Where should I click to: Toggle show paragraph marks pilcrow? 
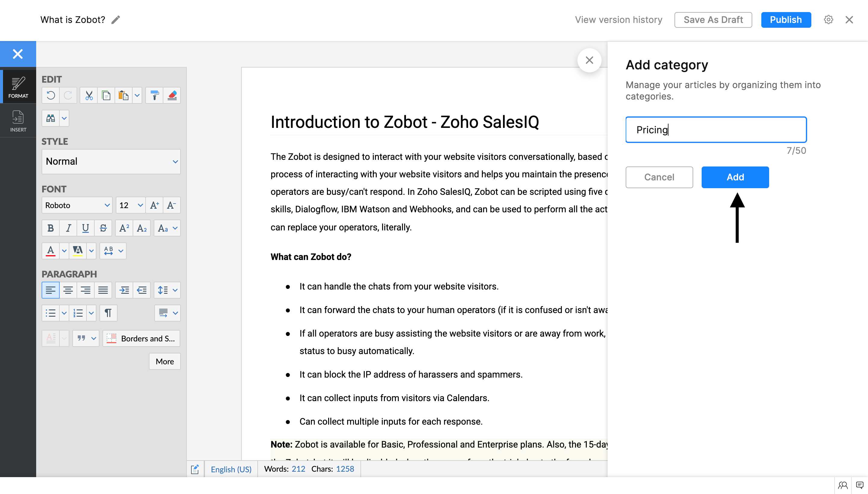108,313
